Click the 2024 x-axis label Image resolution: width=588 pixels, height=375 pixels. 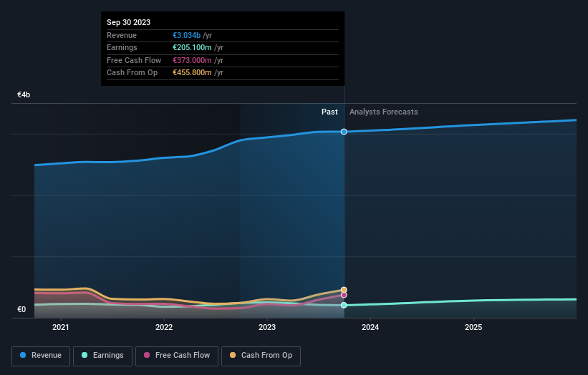pos(370,328)
